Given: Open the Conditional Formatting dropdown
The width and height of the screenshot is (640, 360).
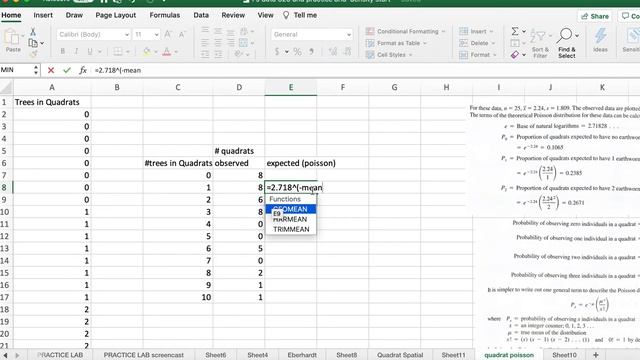Looking at the screenshot, I should coord(406,31).
